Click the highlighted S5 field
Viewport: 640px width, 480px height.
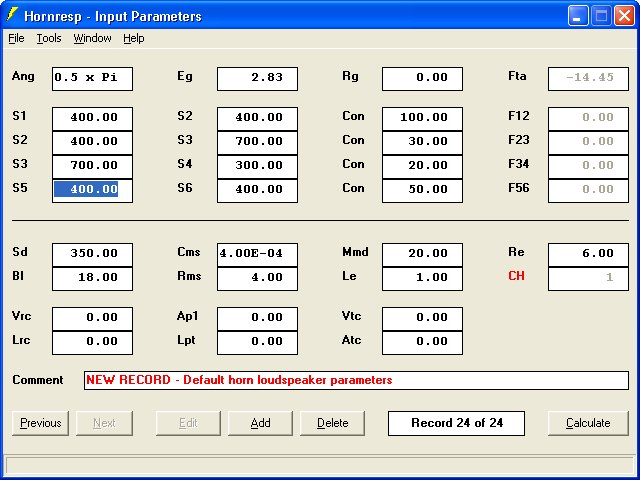(92, 191)
